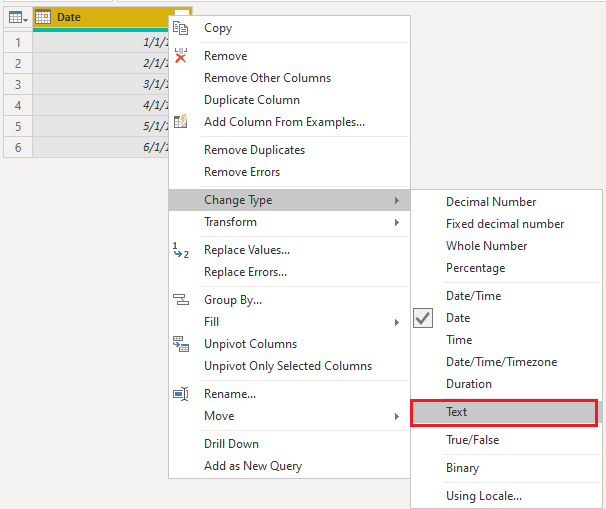Change type to Whole Number
This screenshot has height=509, width=606.
506,246
